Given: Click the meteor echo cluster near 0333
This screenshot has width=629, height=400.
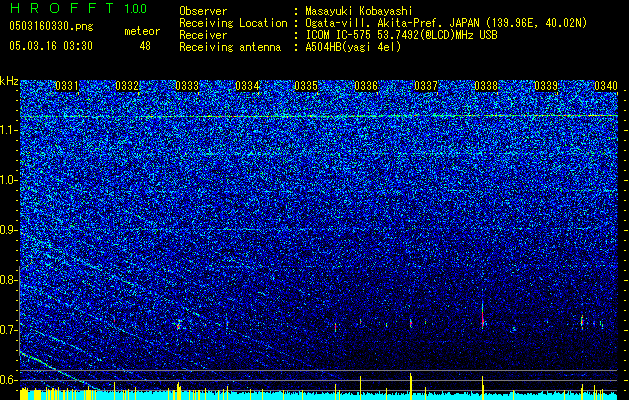Looking at the screenshot, I should click(x=179, y=324).
